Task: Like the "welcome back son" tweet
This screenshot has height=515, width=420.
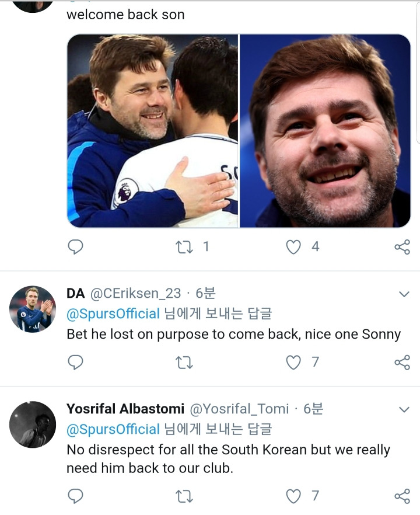Action: pyautogui.click(x=293, y=247)
